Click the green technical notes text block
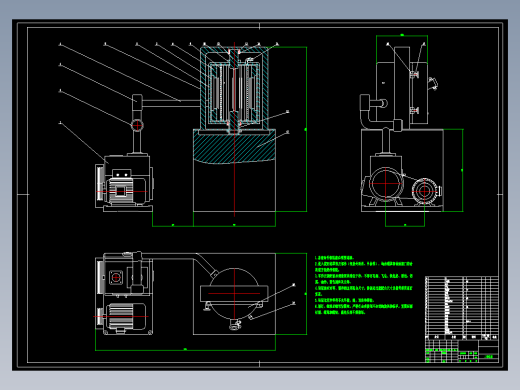This screenshot has height=390, width=520. click(x=364, y=285)
